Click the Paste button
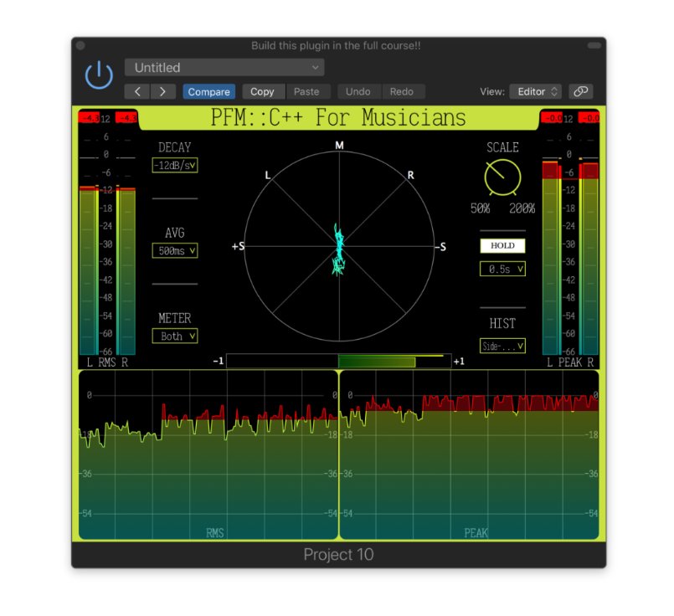Image resolution: width=674 pixels, height=616 pixels. coord(306,91)
